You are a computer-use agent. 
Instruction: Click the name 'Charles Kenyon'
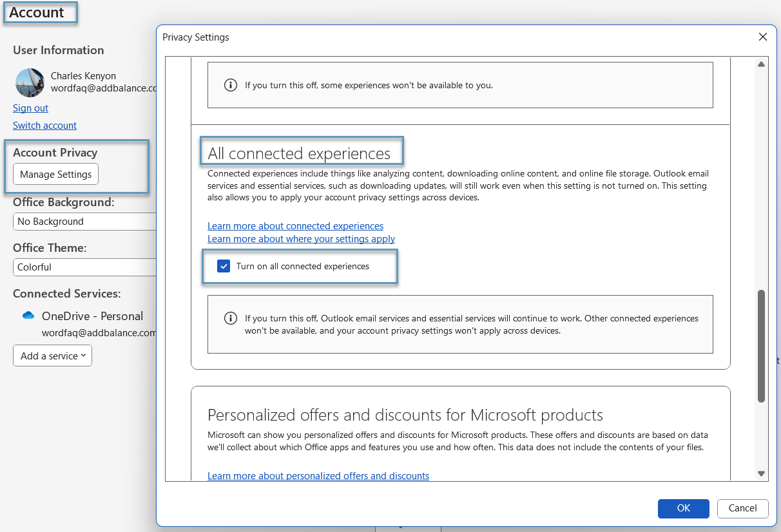83,76
